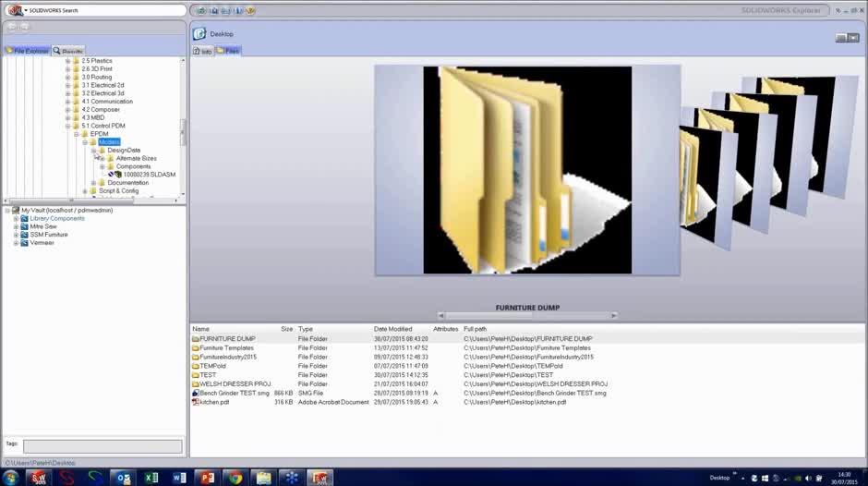The width and height of the screenshot is (868, 486).
Task: Expand the Components folder node
Action: click(x=102, y=166)
